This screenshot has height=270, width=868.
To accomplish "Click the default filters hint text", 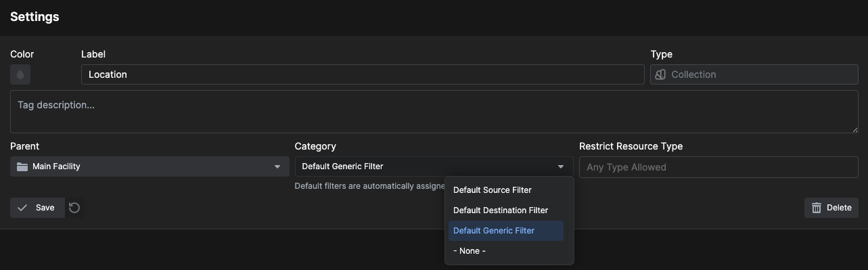I will pyautogui.click(x=369, y=186).
